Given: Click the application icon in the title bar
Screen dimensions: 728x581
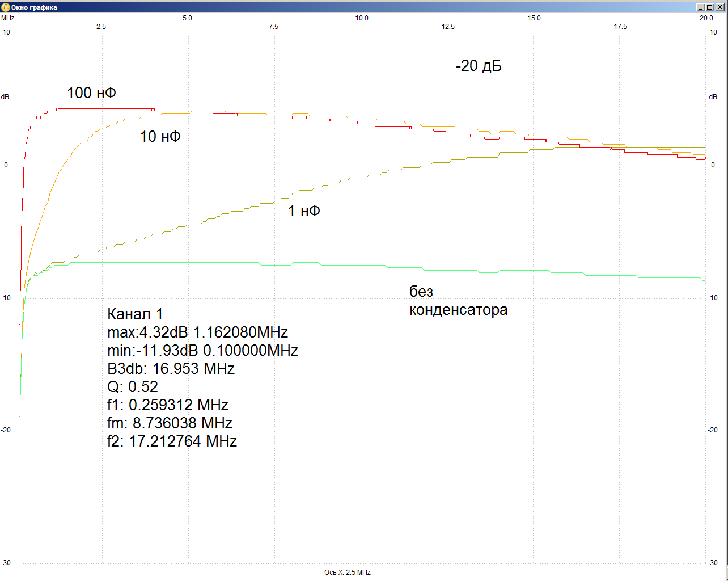Looking at the screenshot, I should coord(6,7).
